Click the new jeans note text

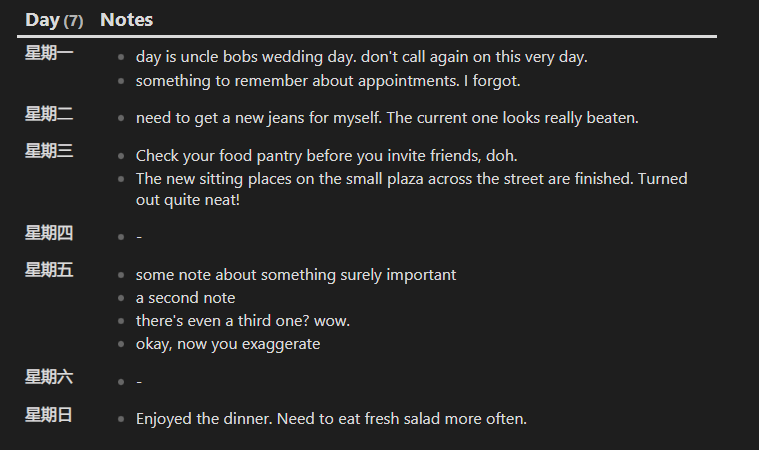(x=387, y=118)
